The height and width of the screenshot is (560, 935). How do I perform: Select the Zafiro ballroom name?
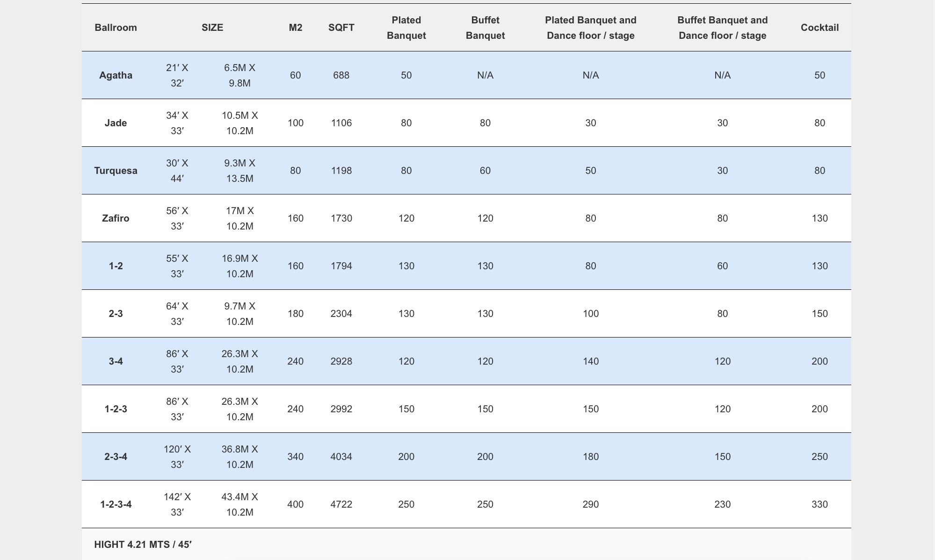(116, 218)
